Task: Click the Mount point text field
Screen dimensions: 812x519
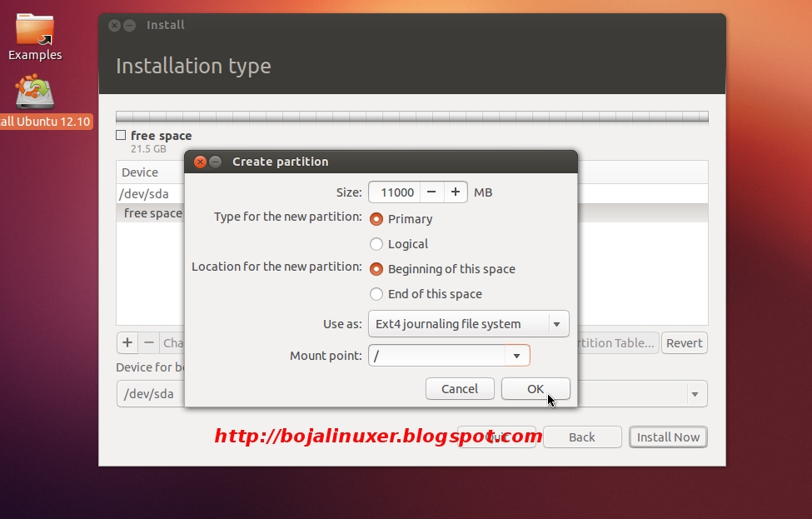Action: (x=437, y=356)
